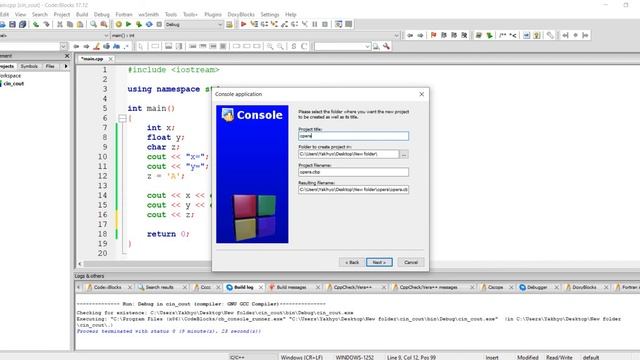Screen dimensions: 640x360
Task: Click the Build and run icon
Action: [139, 24]
